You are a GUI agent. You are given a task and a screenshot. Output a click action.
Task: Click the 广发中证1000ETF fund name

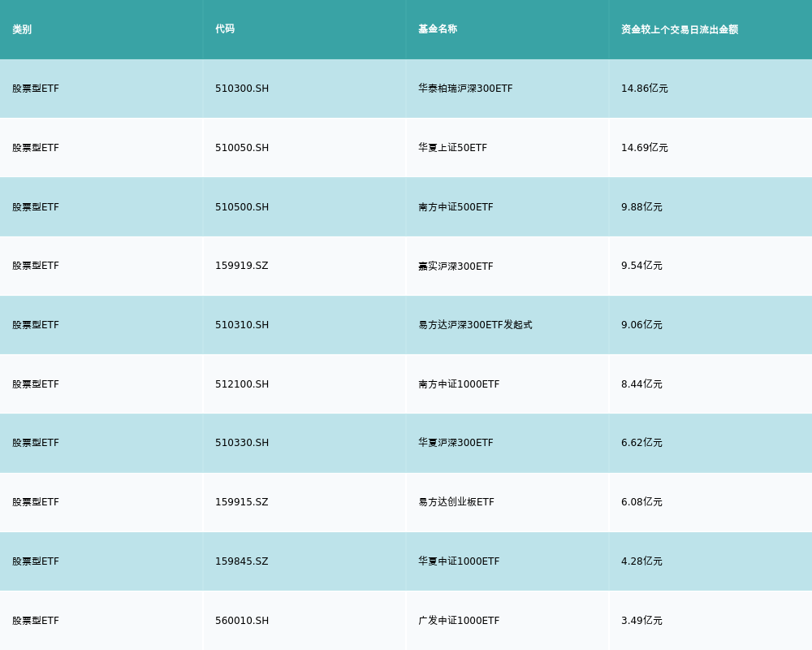pos(459,621)
